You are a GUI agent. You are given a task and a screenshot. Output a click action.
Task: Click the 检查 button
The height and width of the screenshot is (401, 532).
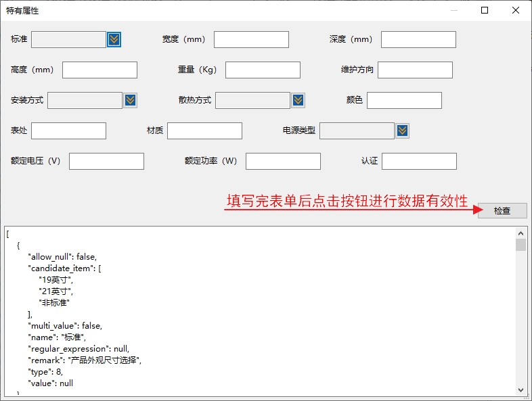point(502,211)
